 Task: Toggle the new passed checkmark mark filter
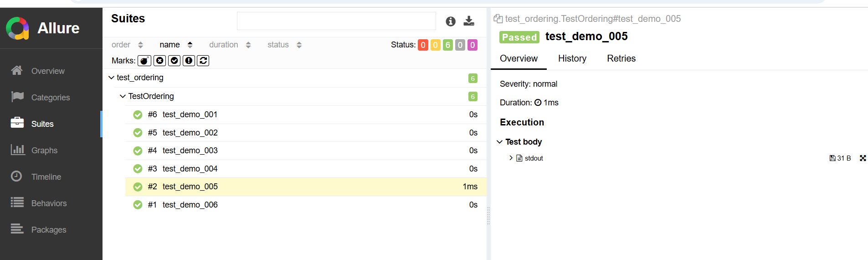tap(174, 61)
